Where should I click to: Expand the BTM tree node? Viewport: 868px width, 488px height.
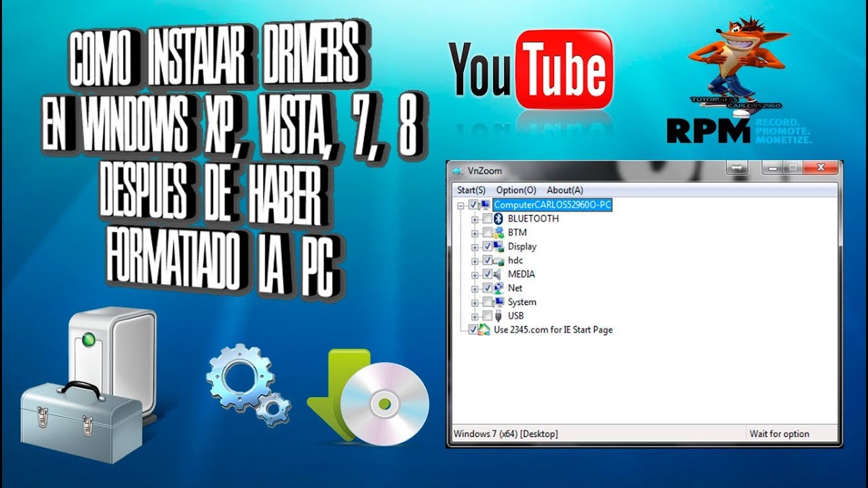(475, 233)
